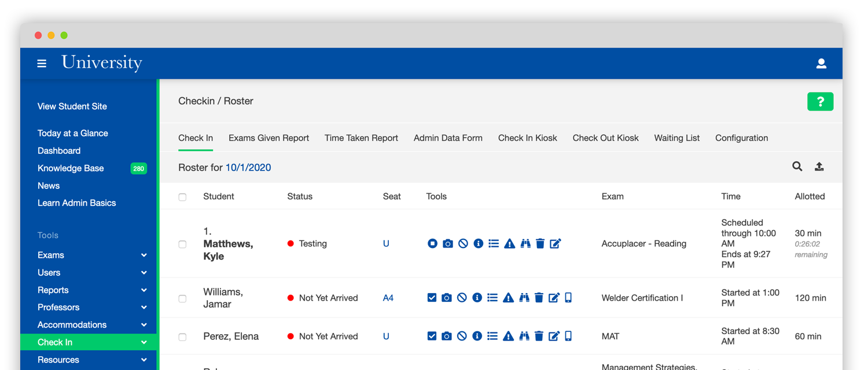Click warning triangle icon for Williams, Jamar

[x=508, y=298]
